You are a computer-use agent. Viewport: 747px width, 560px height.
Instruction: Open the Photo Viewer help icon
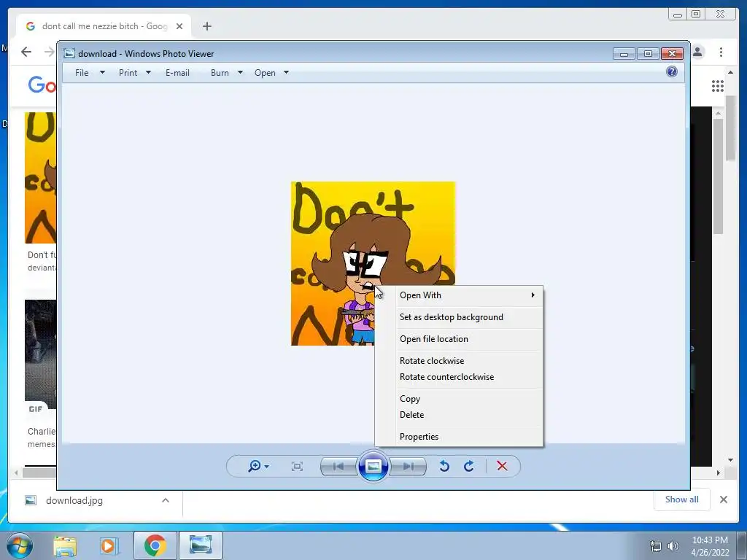click(672, 72)
